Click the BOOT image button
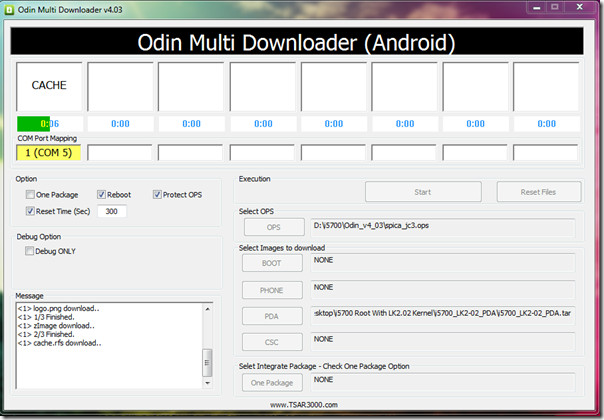The height and width of the screenshot is (420, 604). (x=272, y=263)
